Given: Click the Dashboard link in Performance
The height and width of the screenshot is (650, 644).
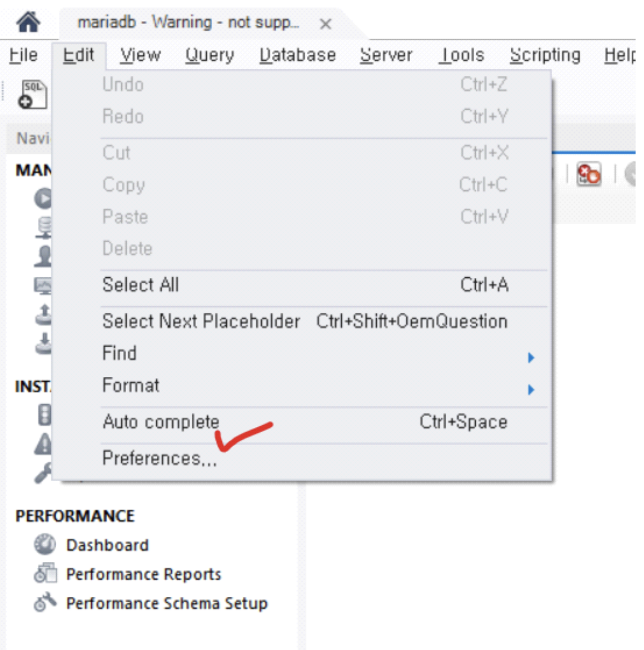Looking at the screenshot, I should (x=107, y=544).
